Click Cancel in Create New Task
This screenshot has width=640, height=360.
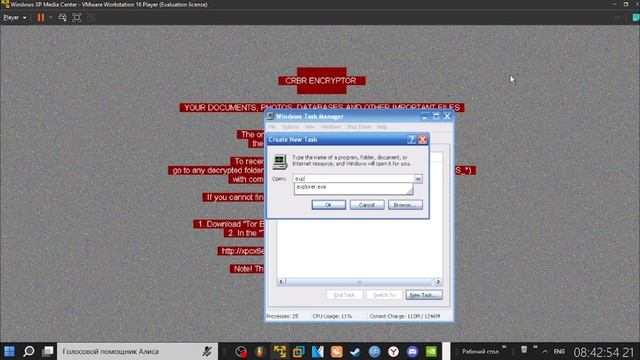(x=367, y=205)
